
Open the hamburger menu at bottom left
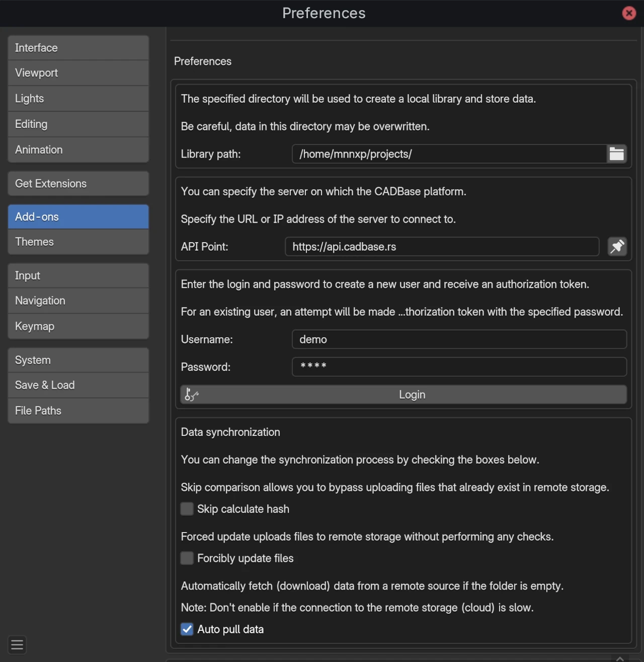[x=17, y=645]
